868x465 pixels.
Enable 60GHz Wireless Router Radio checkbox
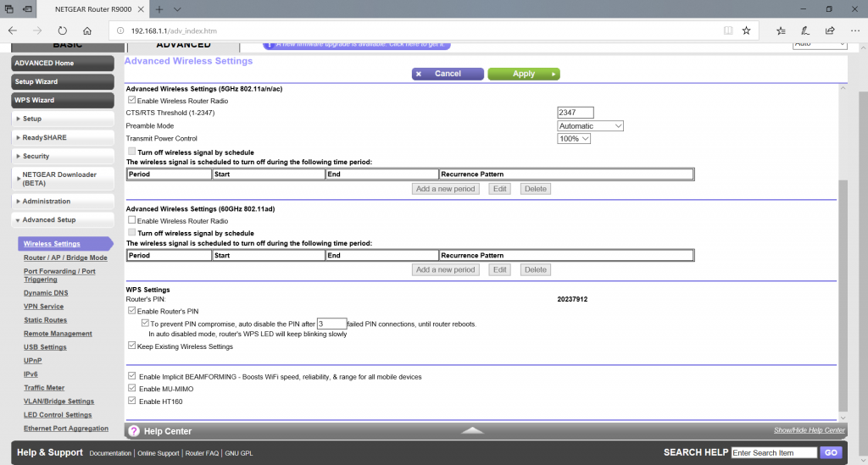coord(131,220)
